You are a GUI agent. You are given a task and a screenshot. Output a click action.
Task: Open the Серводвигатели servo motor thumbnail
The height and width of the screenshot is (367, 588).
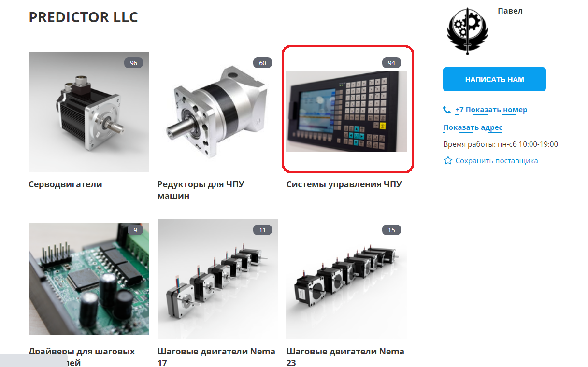pos(89,112)
